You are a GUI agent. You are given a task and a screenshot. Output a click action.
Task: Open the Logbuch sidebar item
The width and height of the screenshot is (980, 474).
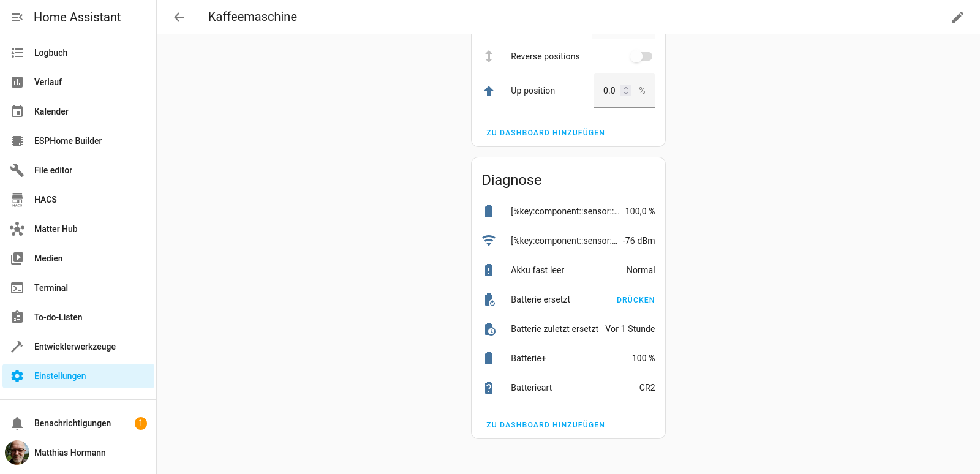coord(51,53)
